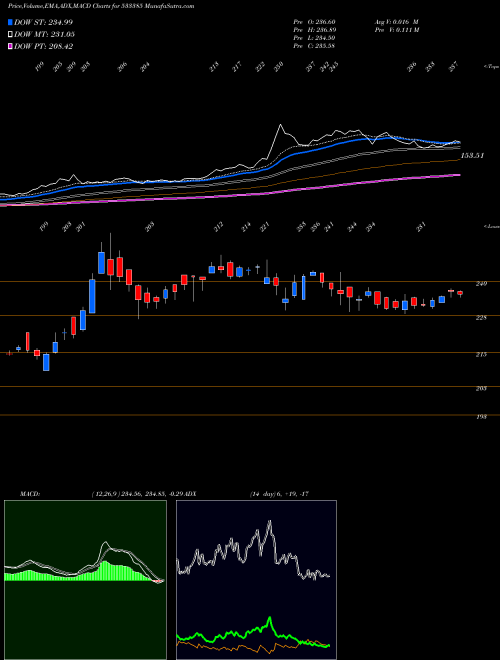Click the chart title mentioning MunafaSutra.com
This screenshot has height=660, width=500.
click(x=101, y=6)
